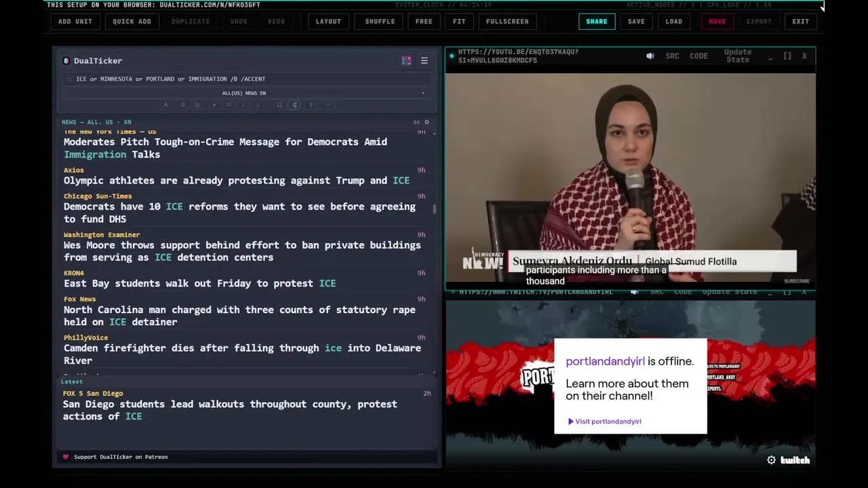The width and height of the screenshot is (868, 488).
Task: Click Update State on the YouTube unit
Action: pos(738,56)
